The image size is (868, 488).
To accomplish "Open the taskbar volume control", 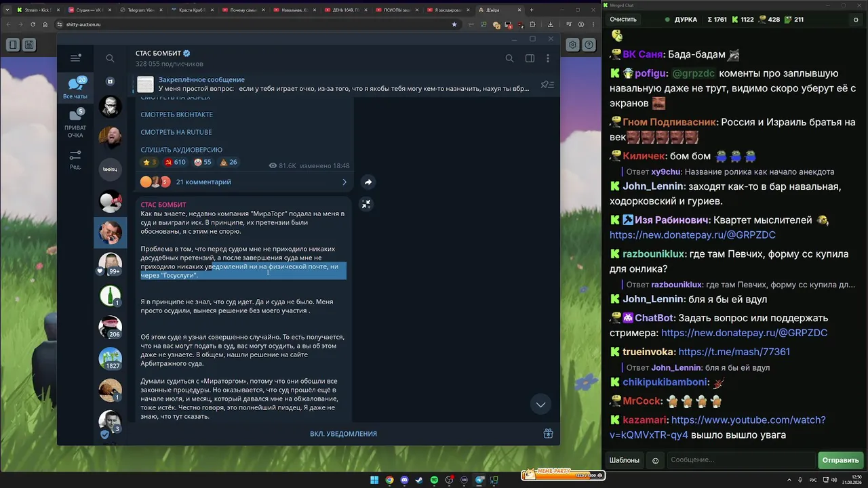I will click(833, 480).
